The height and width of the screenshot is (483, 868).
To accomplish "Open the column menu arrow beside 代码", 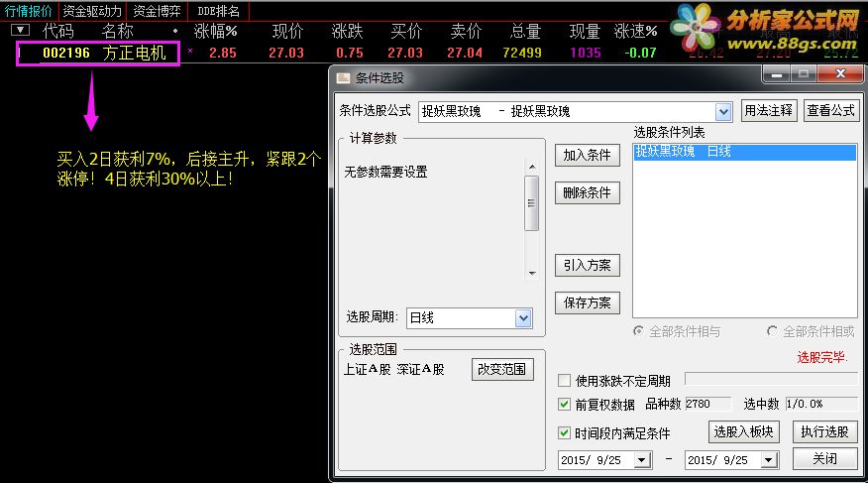I will coord(20,30).
